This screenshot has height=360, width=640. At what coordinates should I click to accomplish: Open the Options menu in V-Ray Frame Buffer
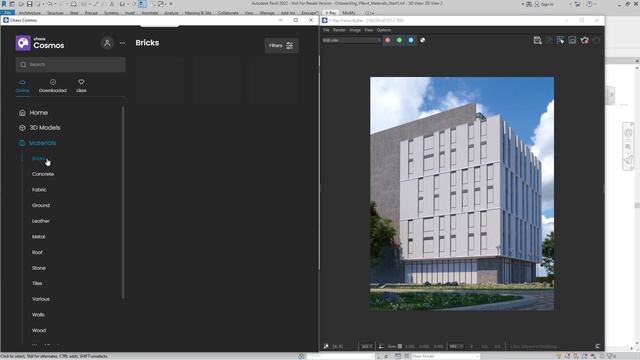click(384, 30)
